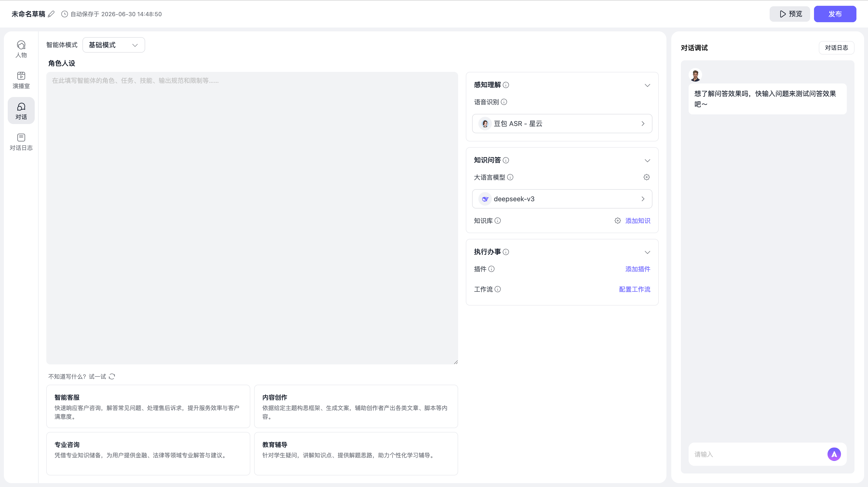
Task: Open the 演播室 sidebar section
Action: tap(21, 80)
